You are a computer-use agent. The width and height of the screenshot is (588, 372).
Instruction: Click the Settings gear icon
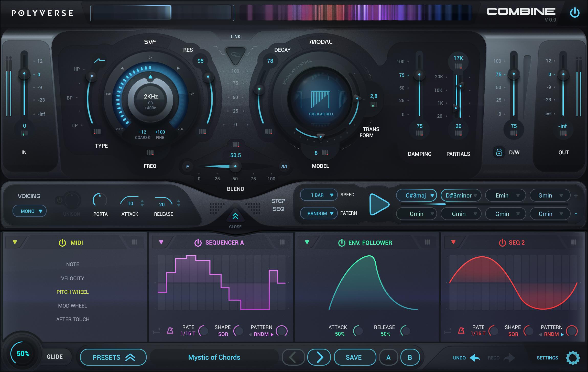(x=573, y=358)
